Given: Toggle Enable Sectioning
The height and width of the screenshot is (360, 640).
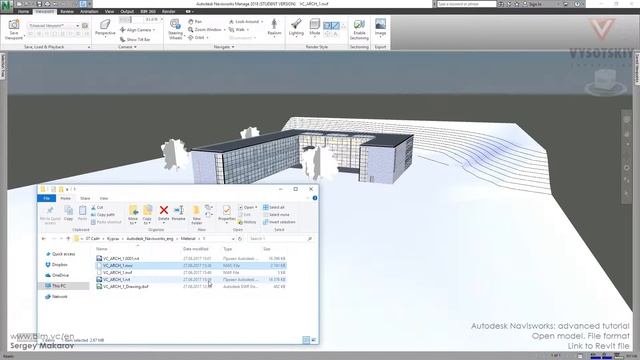Looking at the screenshot, I should click(x=359, y=30).
